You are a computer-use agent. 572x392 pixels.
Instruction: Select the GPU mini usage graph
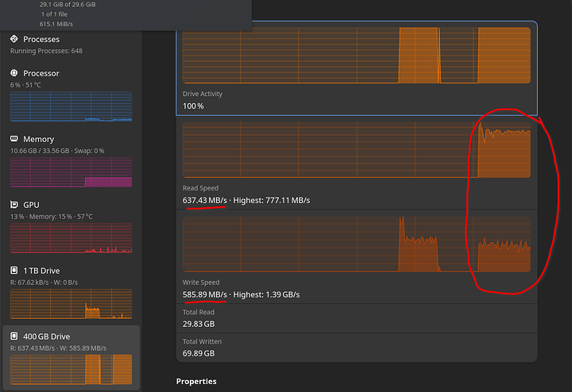tap(71, 237)
